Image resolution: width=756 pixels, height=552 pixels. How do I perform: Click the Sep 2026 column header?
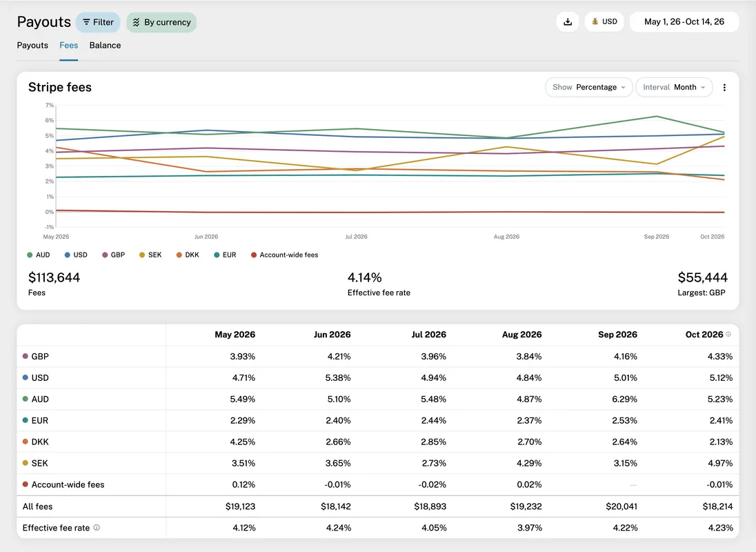pyautogui.click(x=617, y=335)
